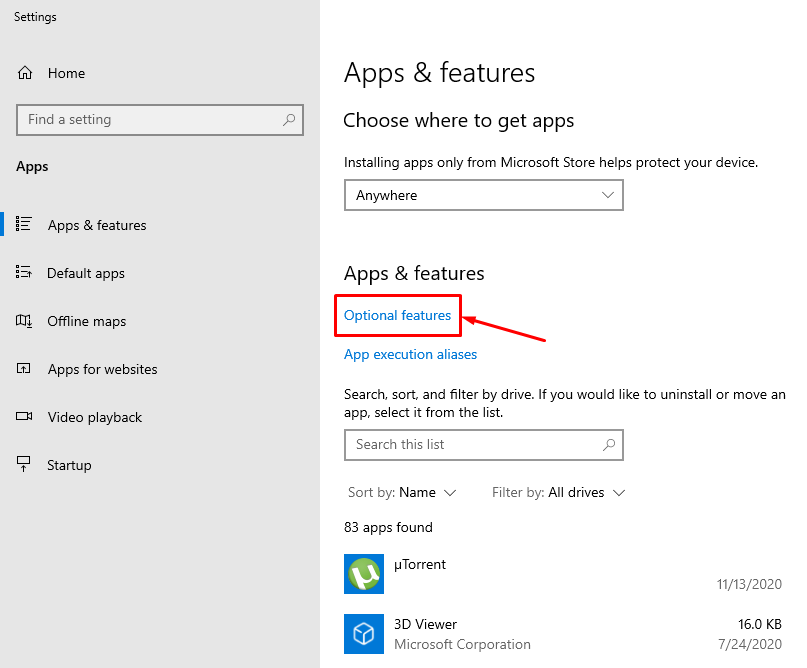Image resolution: width=807 pixels, height=668 pixels.
Task: Open Offline maps settings
Action: point(86,321)
